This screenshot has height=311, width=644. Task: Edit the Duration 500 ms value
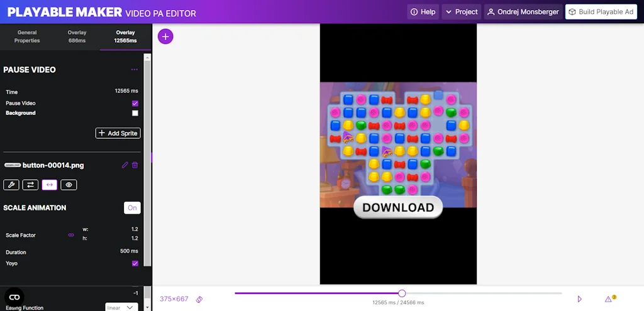129,251
